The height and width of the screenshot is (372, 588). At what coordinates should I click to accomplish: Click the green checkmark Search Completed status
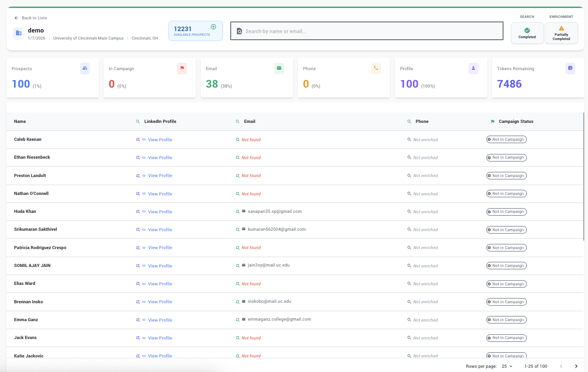tap(527, 30)
